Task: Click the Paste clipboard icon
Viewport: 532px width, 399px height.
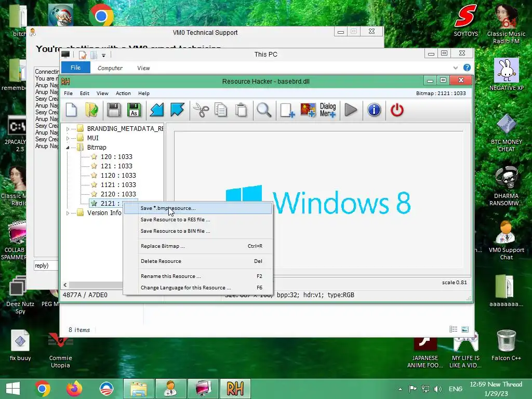Action: (x=241, y=110)
